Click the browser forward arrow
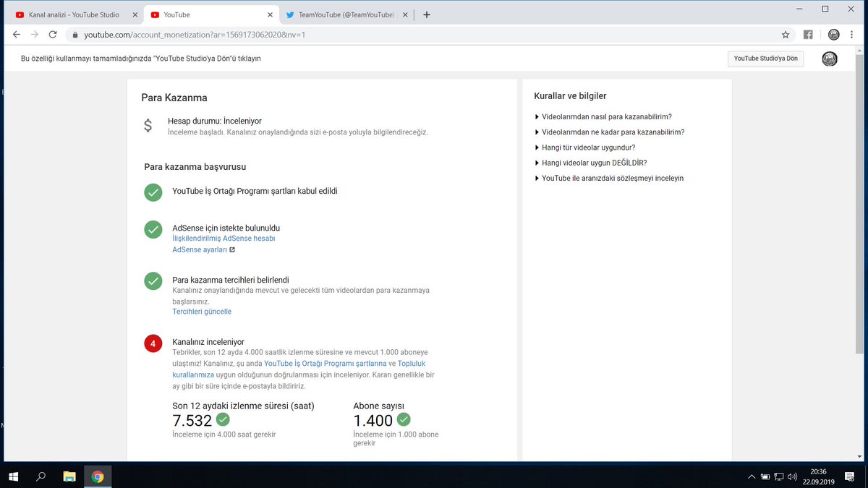The image size is (868, 488). [x=35, y=34]
